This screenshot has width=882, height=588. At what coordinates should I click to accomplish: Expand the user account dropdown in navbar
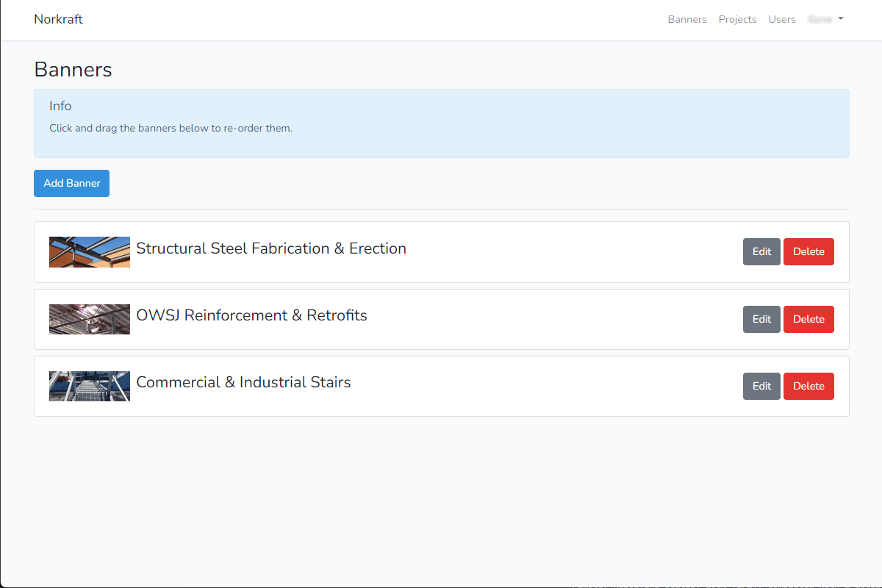pyautogui.click(x=825, y=20)
